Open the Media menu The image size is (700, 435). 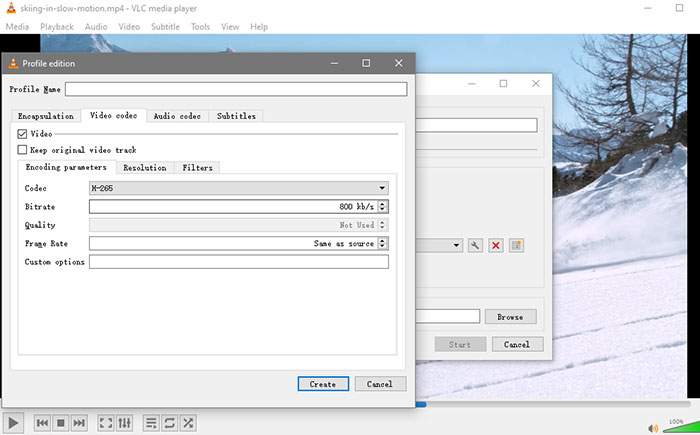[17, 27]
